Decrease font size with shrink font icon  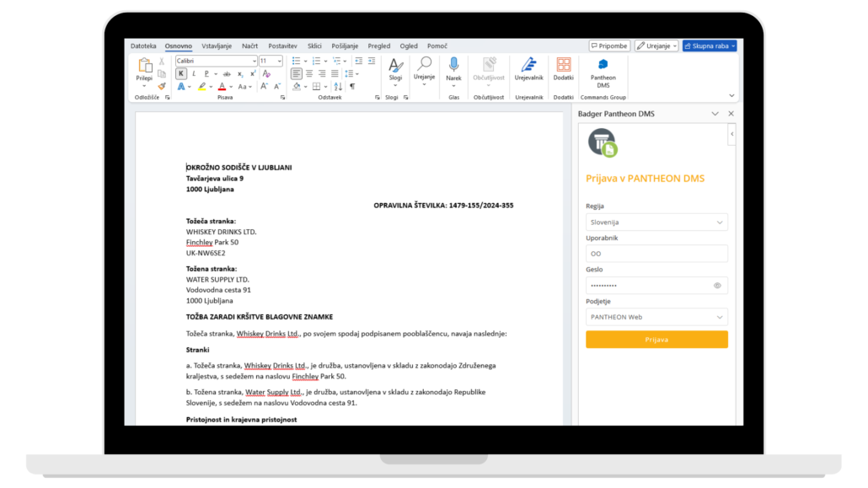coord(277,87)
